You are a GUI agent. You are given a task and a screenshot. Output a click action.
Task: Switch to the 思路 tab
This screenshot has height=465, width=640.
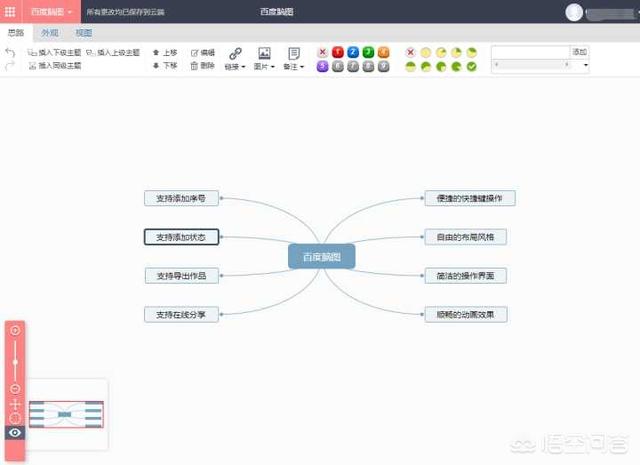16,33
